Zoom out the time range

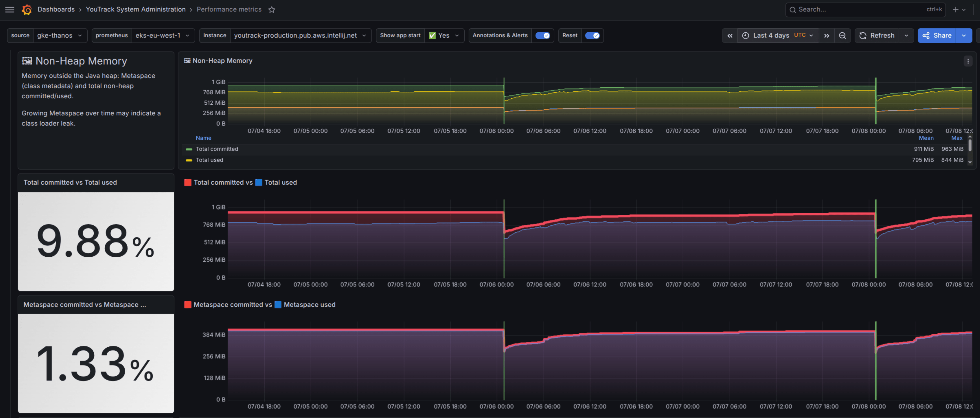(x=842, y=35)
